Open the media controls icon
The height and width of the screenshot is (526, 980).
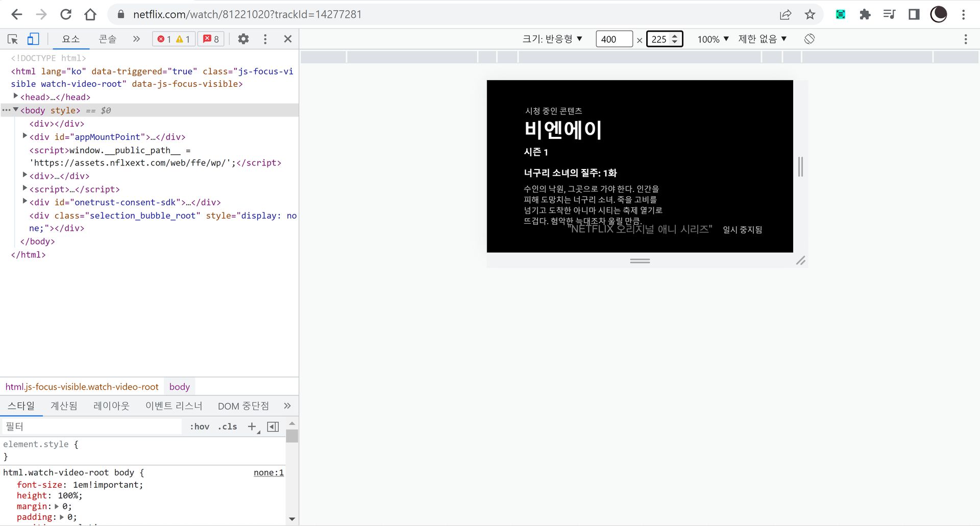(889, 14)
